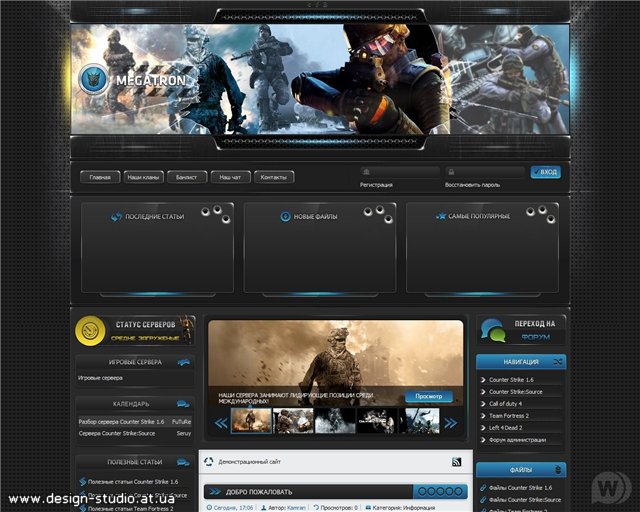Image resolution: width=640 pixels, height=512 pixels.
Task: Click the Megatron Decepticon logo emblem
Action: pos(93,79)
